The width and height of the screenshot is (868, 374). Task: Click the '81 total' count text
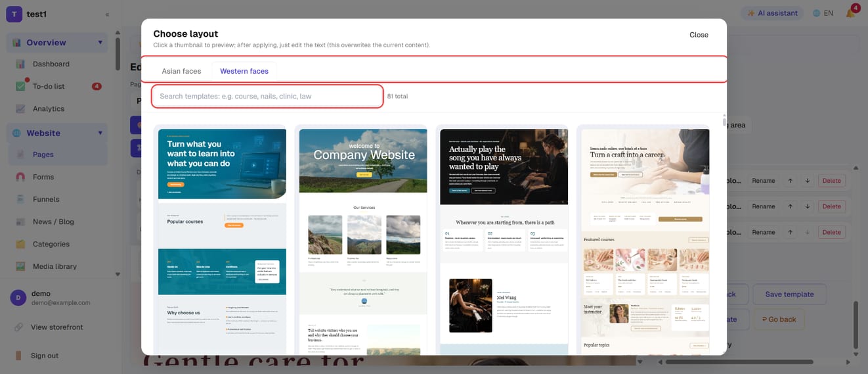click(397, 96)
